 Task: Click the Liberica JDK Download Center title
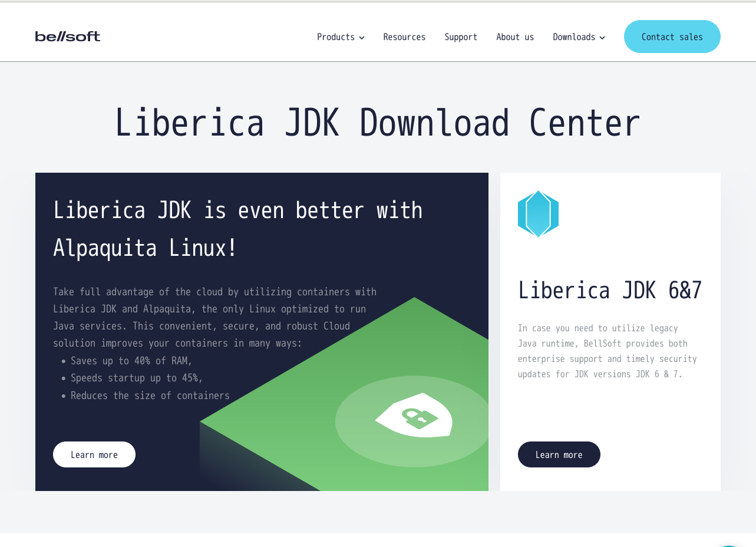377,123
